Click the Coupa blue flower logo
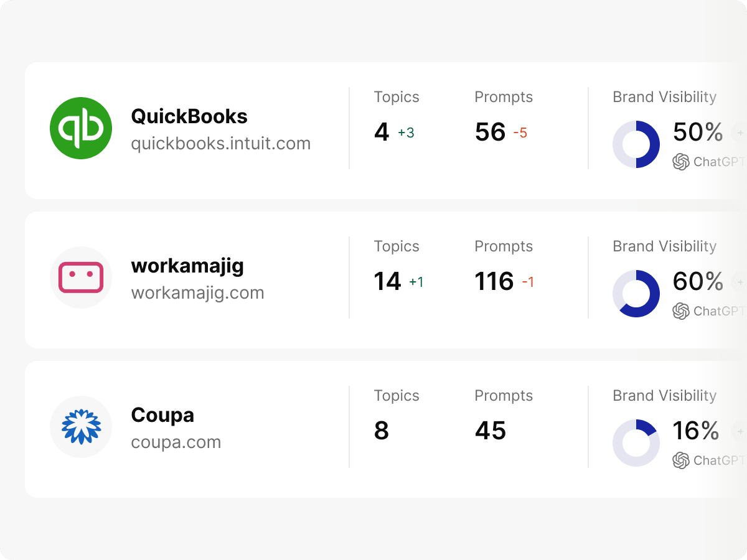 pos(81,427)
